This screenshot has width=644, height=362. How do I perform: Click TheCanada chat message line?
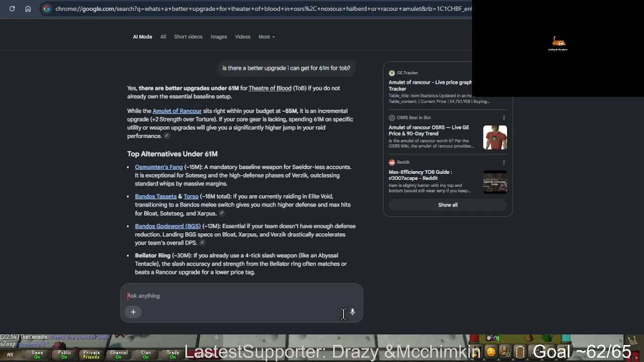(56, 337)
